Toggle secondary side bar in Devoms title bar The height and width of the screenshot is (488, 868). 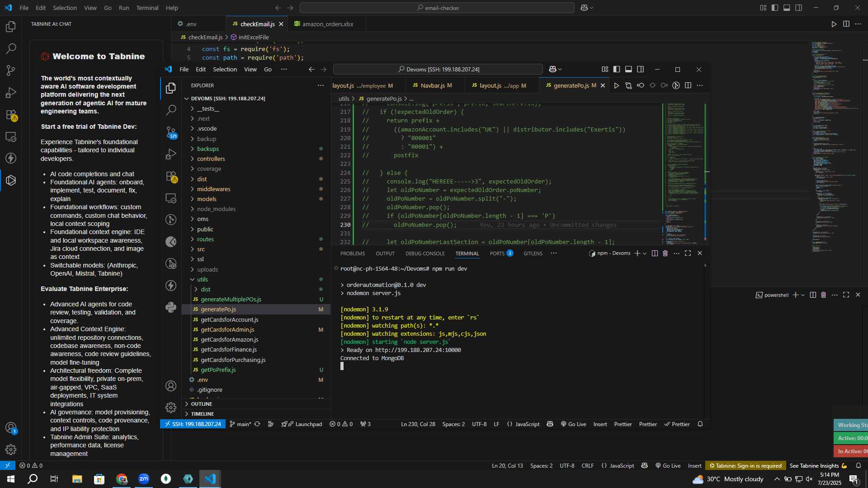pos(641,69)
